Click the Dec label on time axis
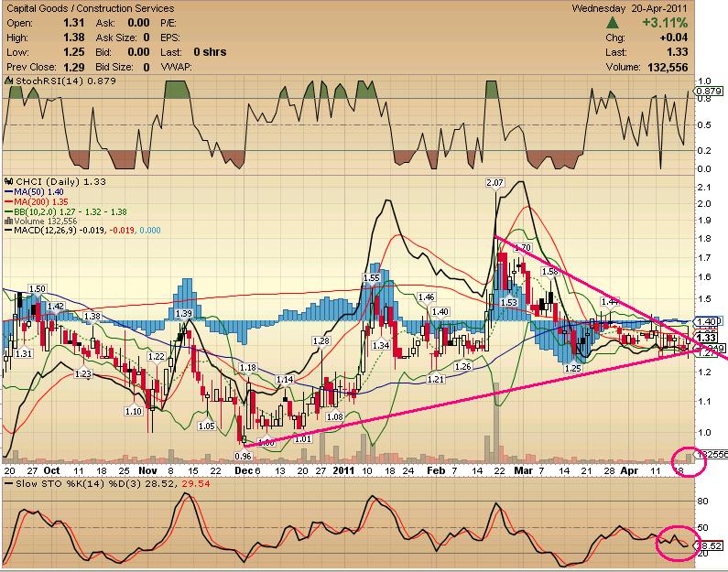Viewport: 728px width, 572px height. [x=244, y=470]
